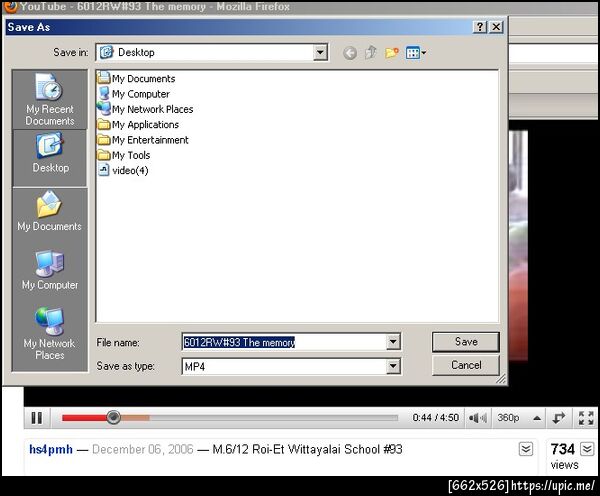Open My Network Places in places bar

click(50, 333)
